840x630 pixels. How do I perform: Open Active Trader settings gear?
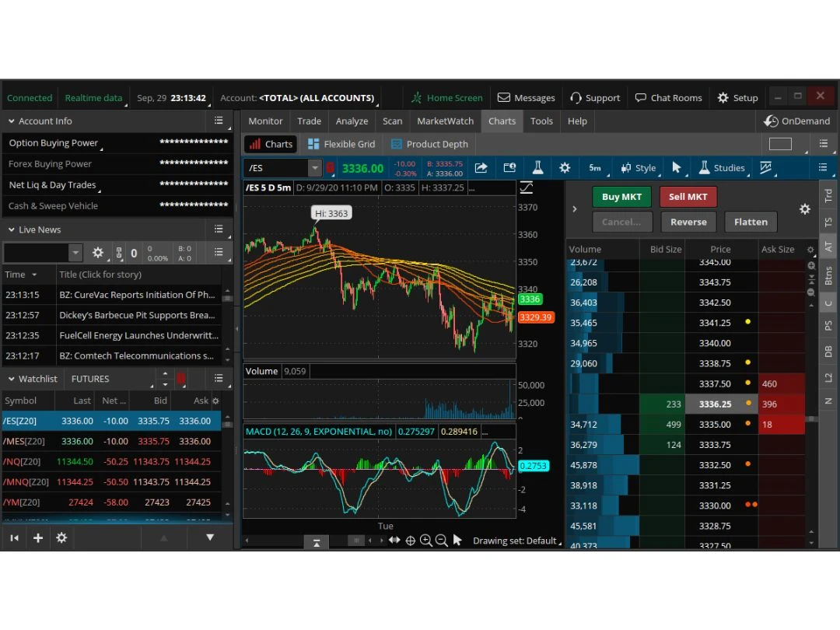coord(805,209)
